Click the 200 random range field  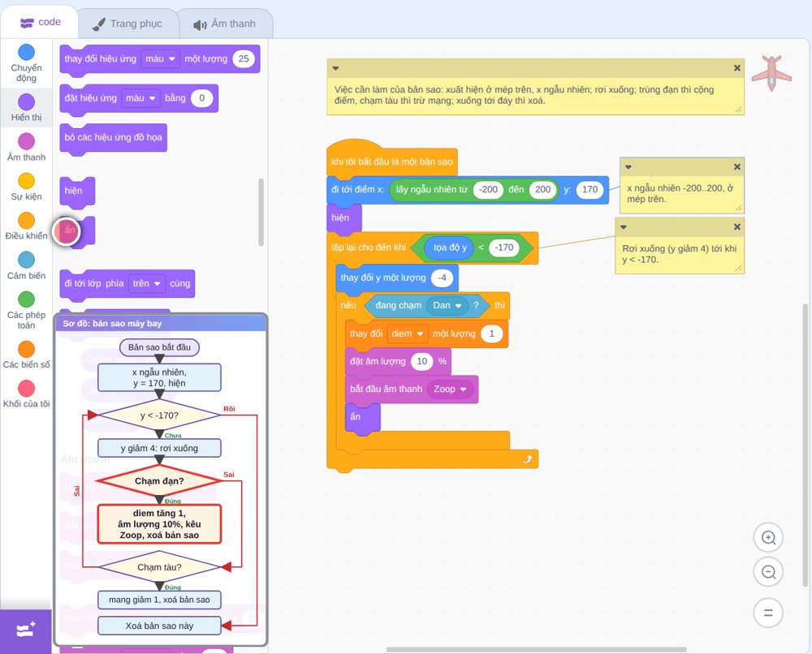542,189
